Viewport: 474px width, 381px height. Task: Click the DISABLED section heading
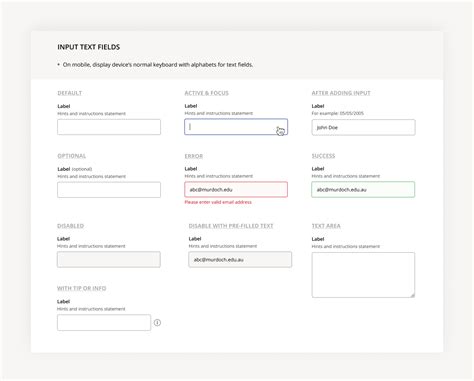[70, 226]
